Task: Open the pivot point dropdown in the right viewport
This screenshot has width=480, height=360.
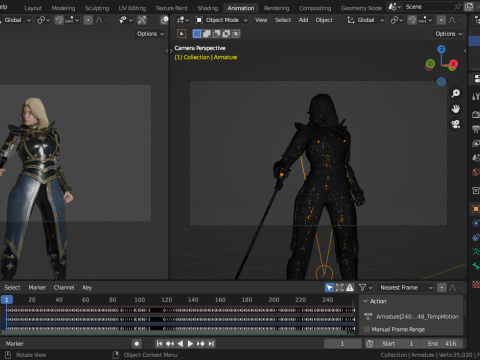Action: (397, 20)
